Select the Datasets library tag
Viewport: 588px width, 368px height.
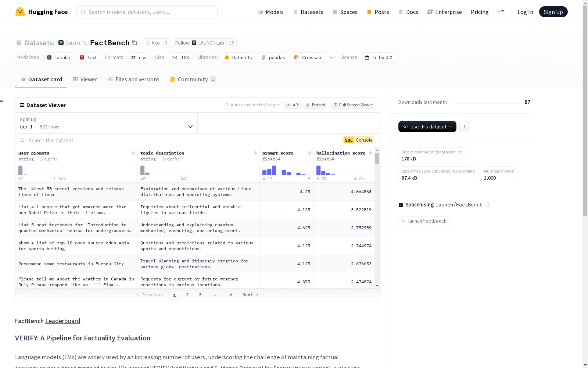(238, 57)
